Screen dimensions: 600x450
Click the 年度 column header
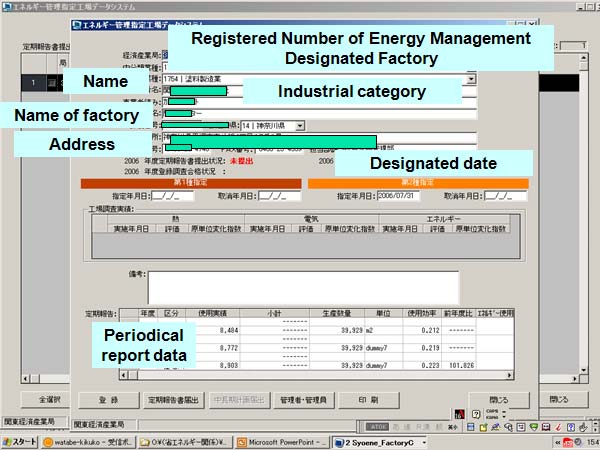click(148, 313)
